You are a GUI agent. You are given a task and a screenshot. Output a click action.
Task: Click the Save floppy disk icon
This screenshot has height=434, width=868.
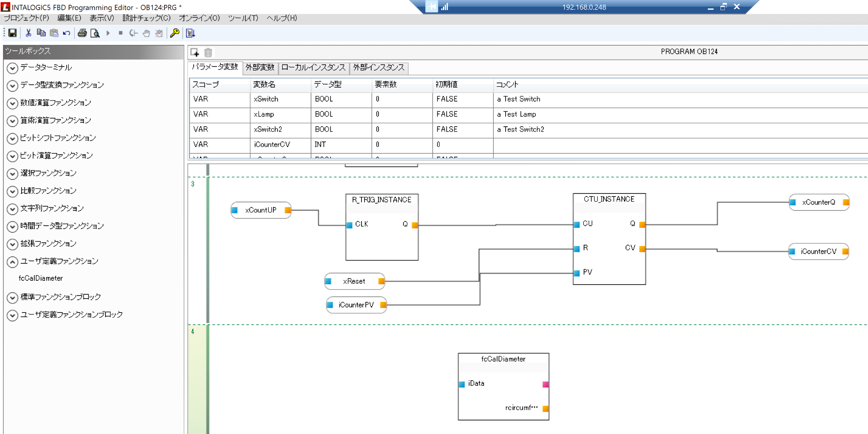tap(12, 33)
